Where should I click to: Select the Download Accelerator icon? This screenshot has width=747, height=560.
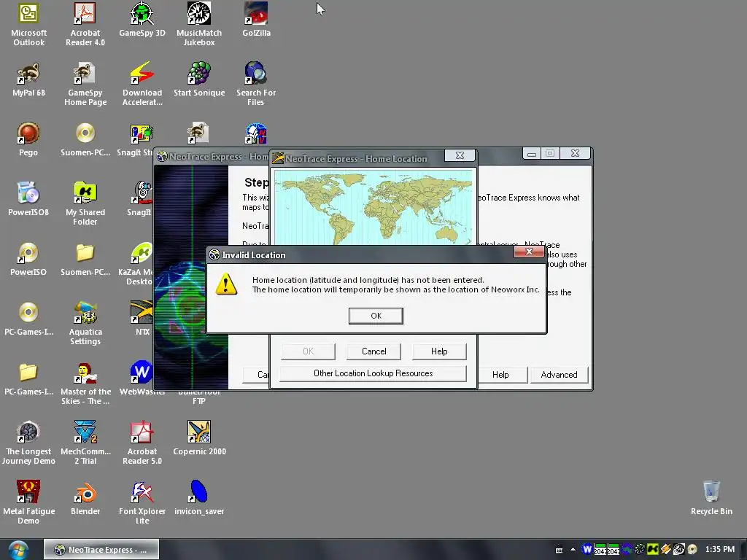(x=142, y=84)
